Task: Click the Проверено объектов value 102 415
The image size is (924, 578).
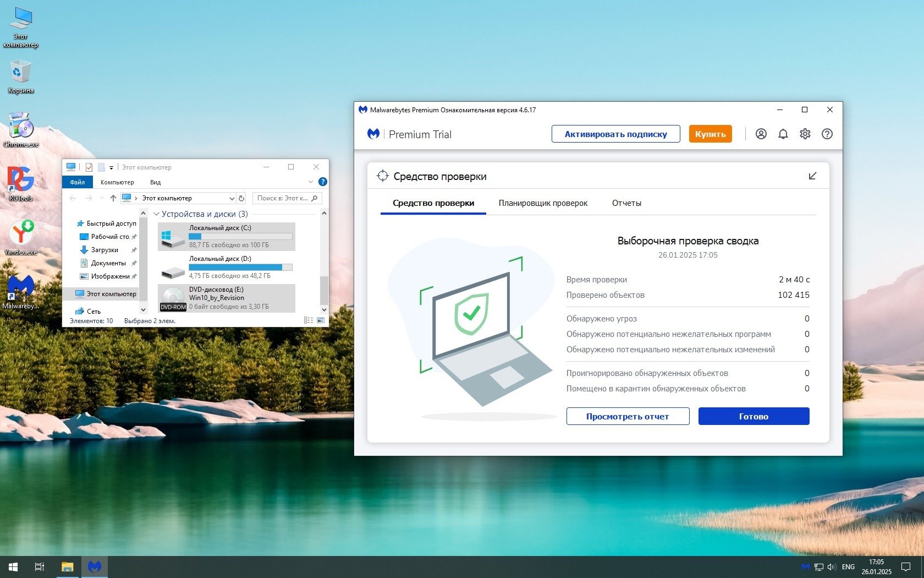Action: click(794, 295)
